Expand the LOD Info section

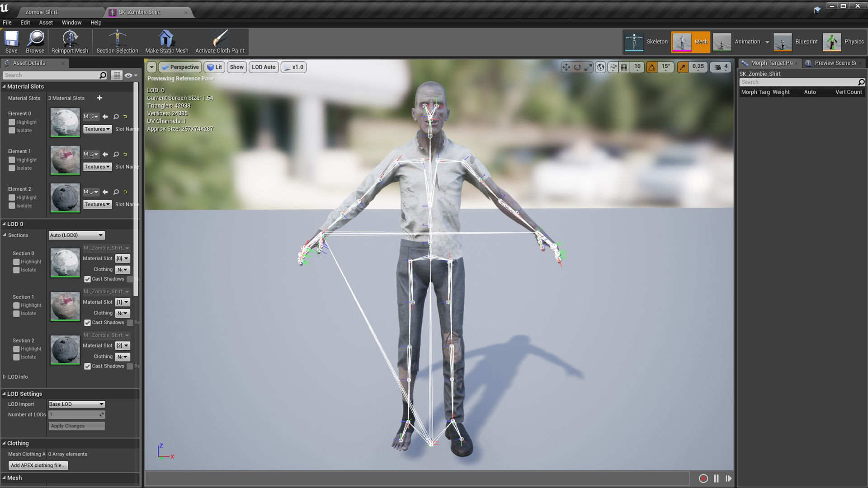point(5,377)
